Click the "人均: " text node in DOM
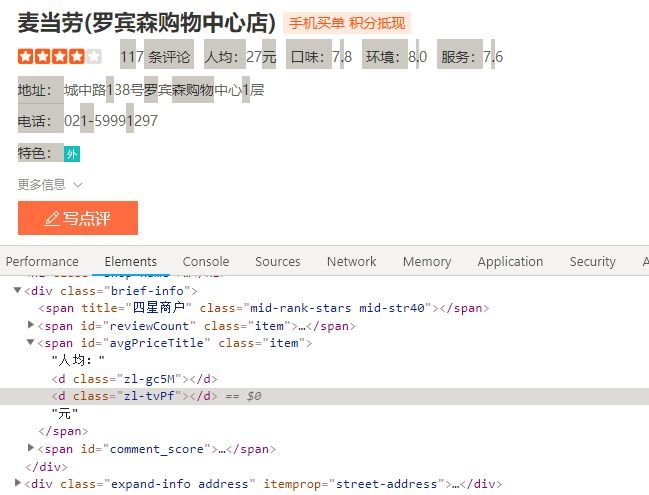649x495 pixels. [78, 360]
